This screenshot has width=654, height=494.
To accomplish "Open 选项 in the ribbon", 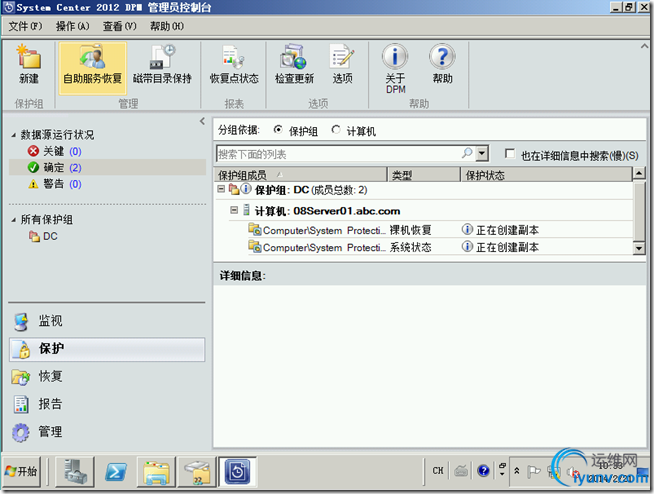I will 342,65.
